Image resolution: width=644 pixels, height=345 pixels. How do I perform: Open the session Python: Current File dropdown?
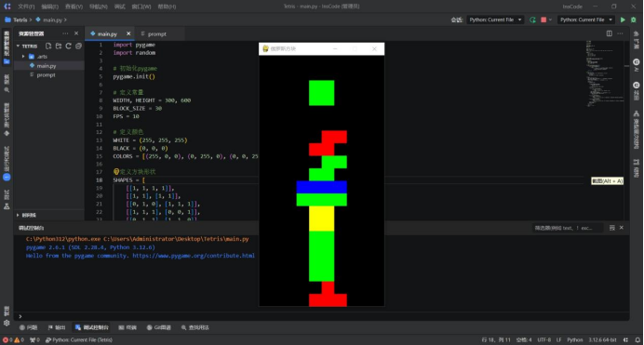coord(495,20)
